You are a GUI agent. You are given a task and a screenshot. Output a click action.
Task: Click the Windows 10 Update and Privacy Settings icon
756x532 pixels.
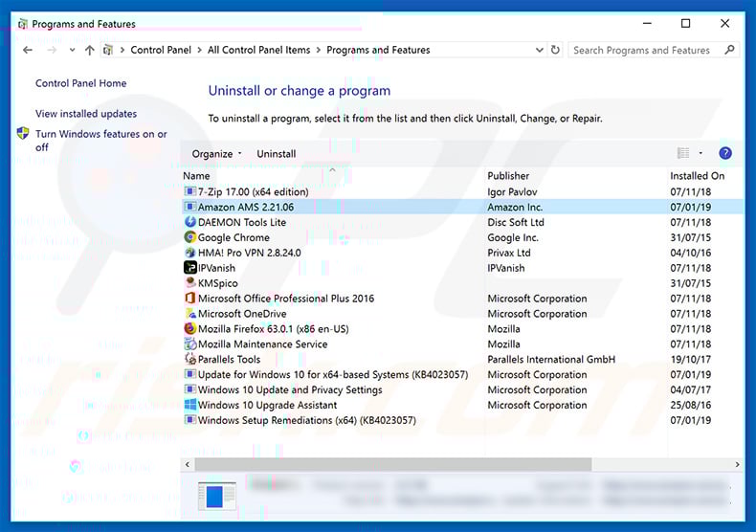[x=190, y=389]
